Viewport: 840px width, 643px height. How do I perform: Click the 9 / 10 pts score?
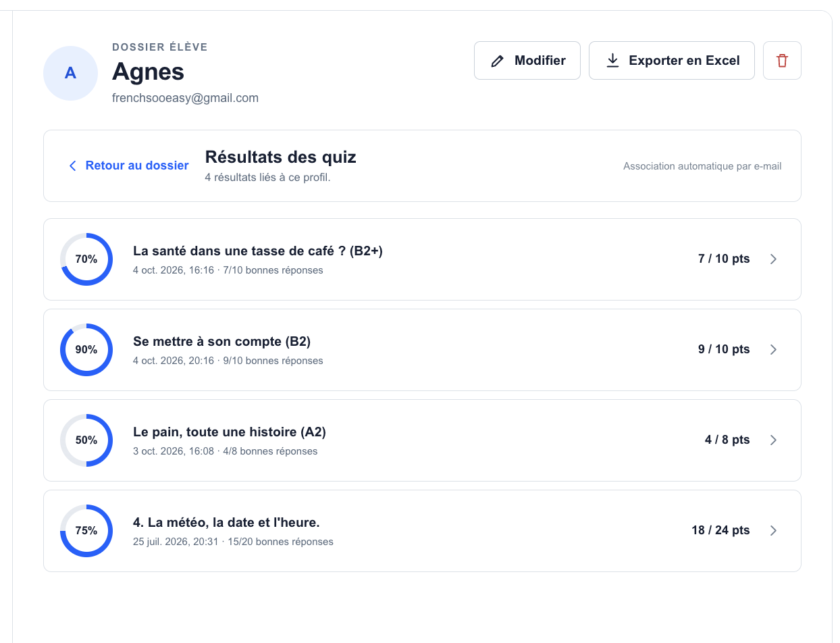[724, 350]
